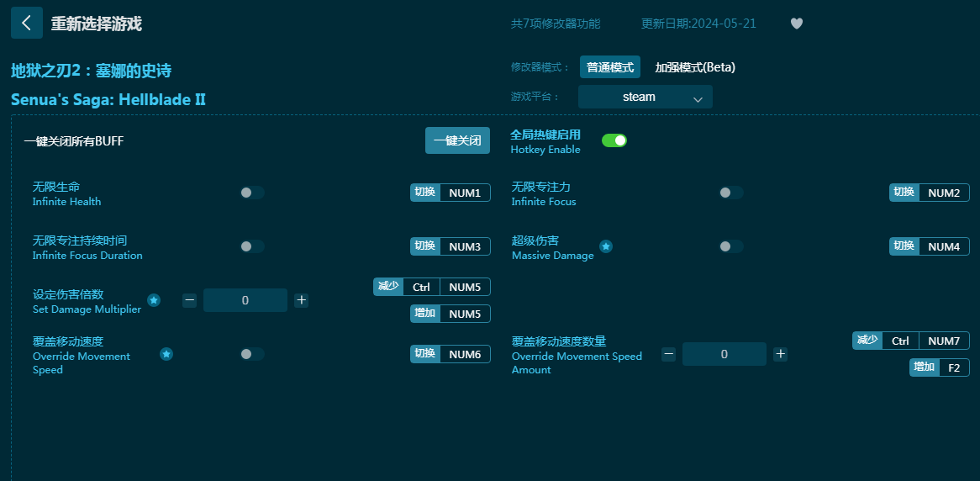Screen dimensions: 980x481
Task: Toggle the global Hotkey Enable switch
Action: (x=614, y=140)
